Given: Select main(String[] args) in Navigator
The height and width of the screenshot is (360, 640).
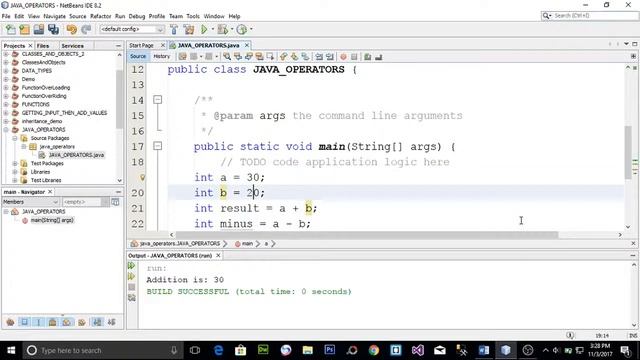Looking at the screenshot, I should pyautogui.click(x=52, y=220).
